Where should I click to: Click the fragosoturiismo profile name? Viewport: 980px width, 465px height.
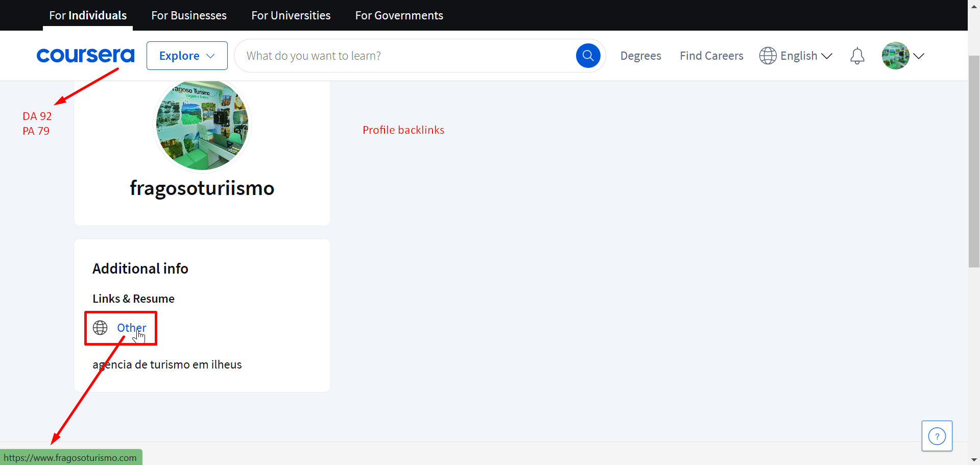click(x=202, y=188)
